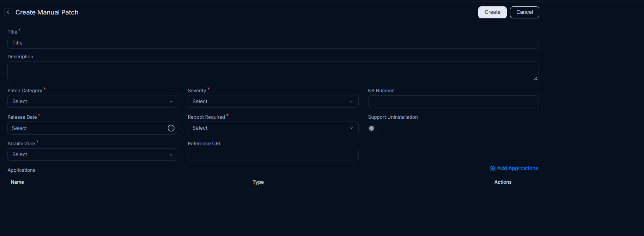This screenshot has width=644, height=236.
Task: Focus the Title input field
Action: [x=273, y=43]
